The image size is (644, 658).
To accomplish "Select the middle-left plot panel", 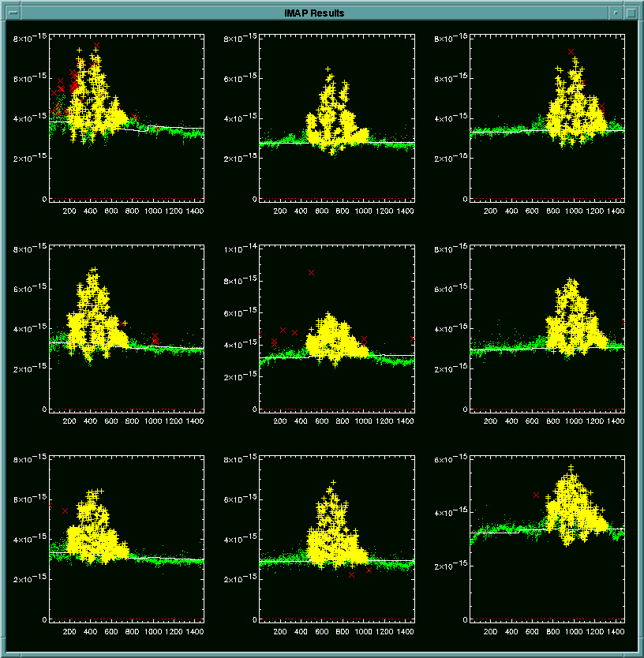I will click(126, 329).
